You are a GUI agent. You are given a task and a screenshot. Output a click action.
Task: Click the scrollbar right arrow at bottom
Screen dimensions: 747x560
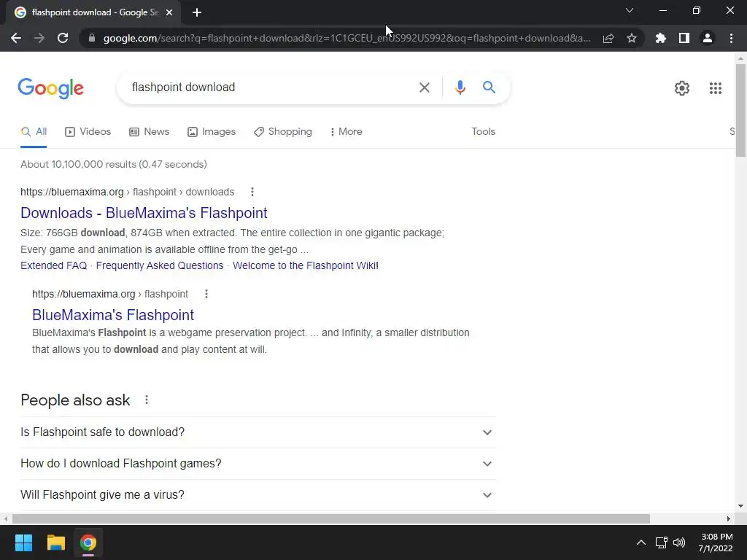tap(729, 518)
